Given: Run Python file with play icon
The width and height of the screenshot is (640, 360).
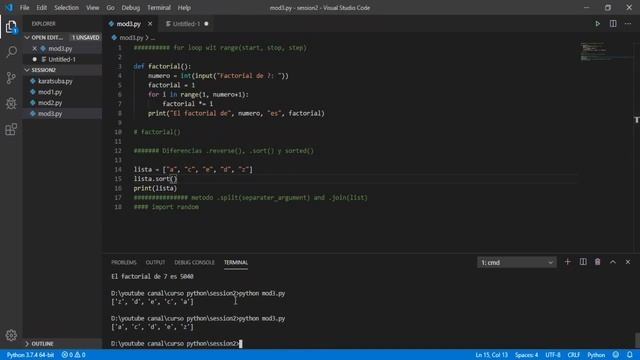Looking at the screenshot, I should pyautogui.click(x=598, y=24).
